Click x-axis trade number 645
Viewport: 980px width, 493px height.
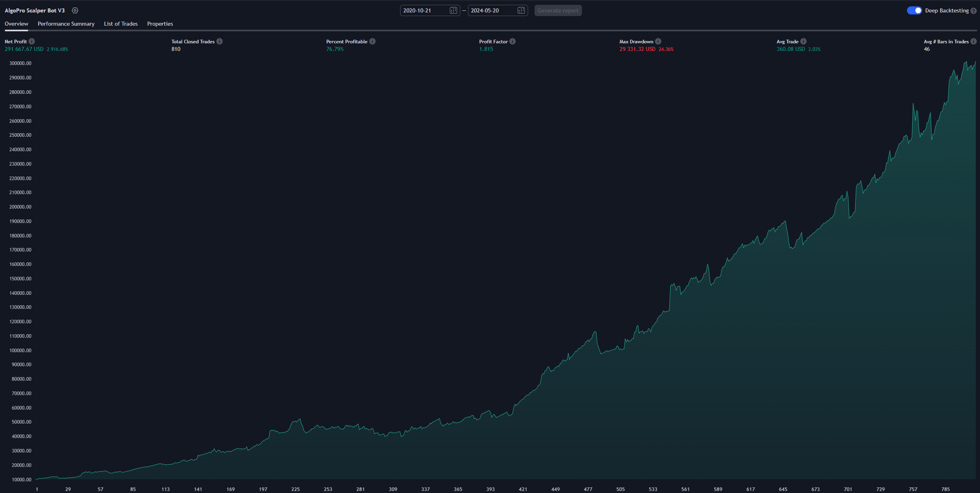(783, 489)
